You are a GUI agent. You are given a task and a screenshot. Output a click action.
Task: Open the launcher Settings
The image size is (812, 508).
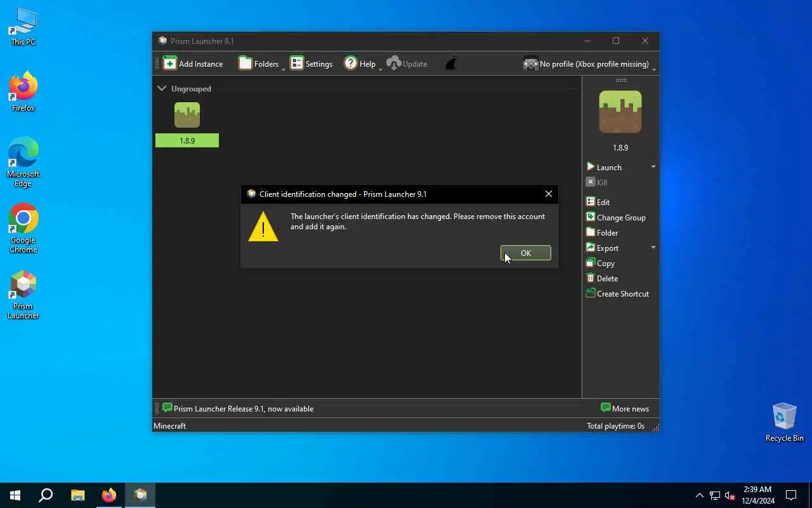point(311,63)
